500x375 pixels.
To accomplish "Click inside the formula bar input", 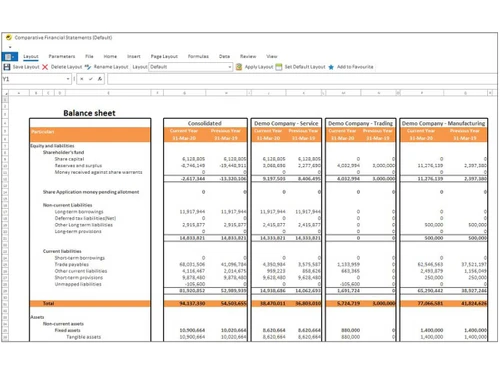I will coord(302,79).
